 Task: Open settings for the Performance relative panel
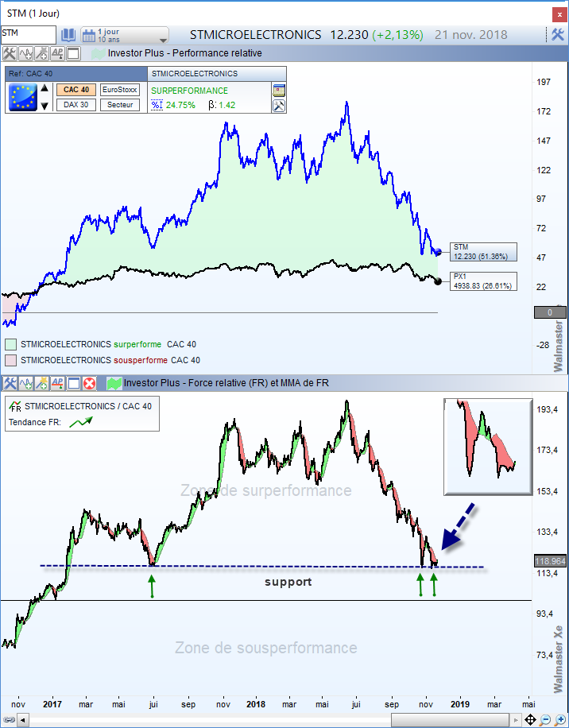[x=10, y=53]
